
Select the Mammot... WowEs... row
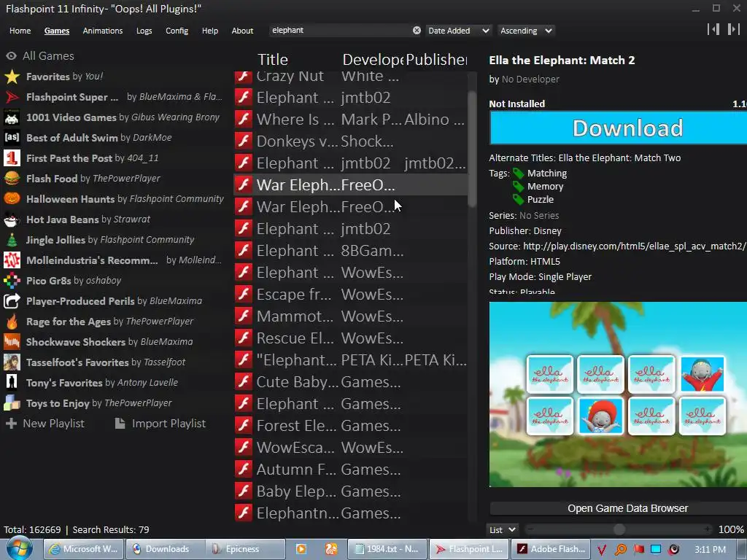(x=350, y=316)
